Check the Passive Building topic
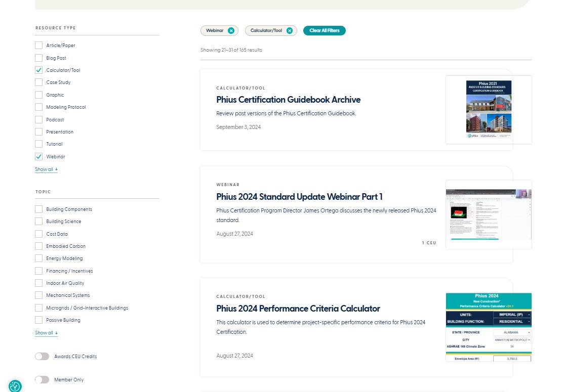 tap(38, 320)
